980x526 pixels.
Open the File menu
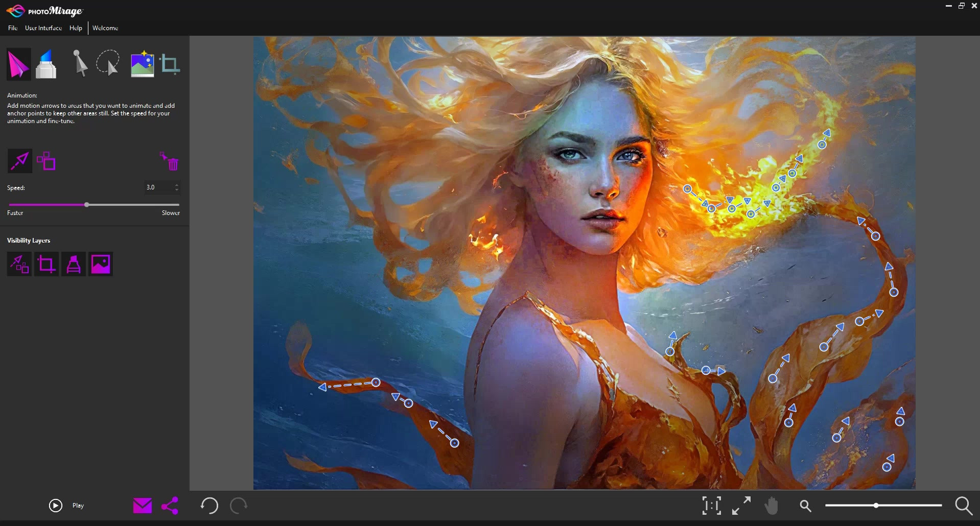[13, 28]
